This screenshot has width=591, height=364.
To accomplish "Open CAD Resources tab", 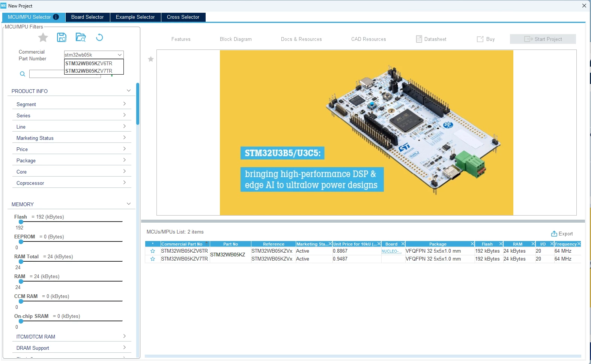I will (368, 39).
